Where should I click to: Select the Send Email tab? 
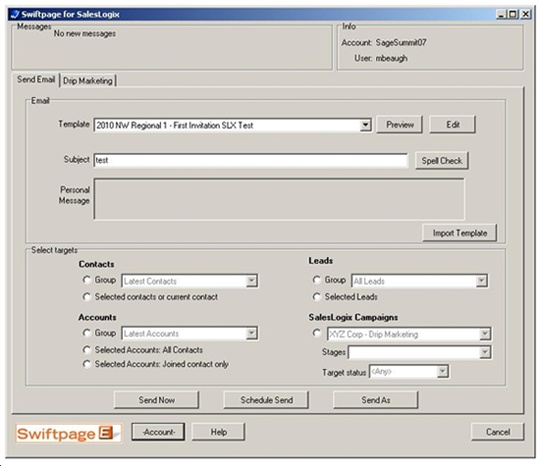[36, 79]
